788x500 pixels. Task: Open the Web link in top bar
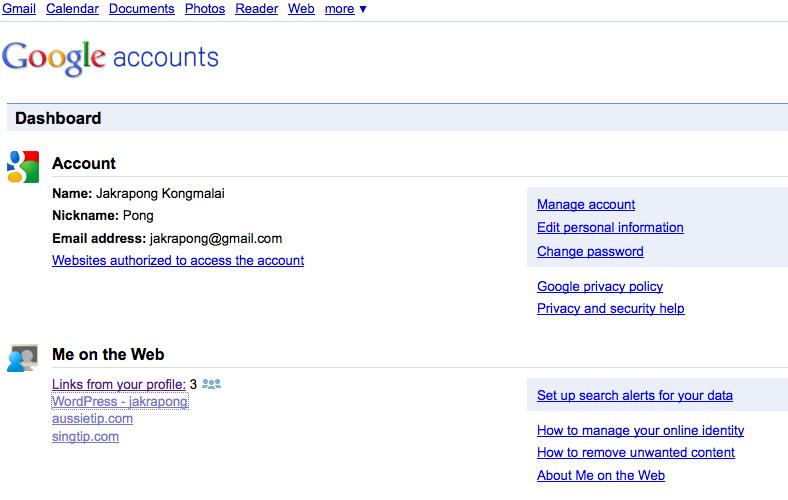tap(301, 9)
